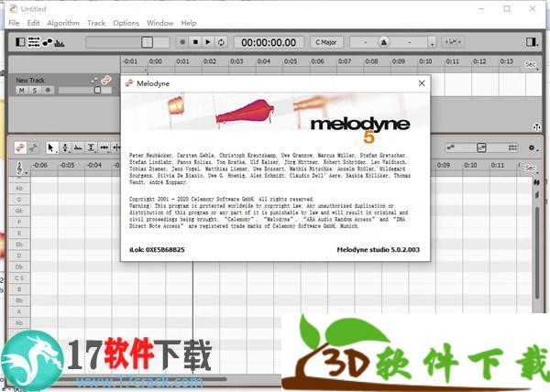550x392 pixels.
Task: Select the New Track name
Action: 30,81
